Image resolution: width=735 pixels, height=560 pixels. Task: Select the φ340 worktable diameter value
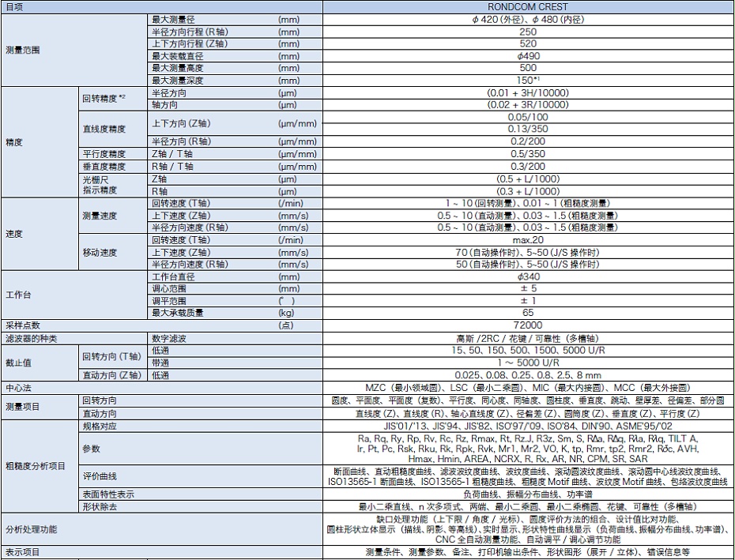coord(528,276)
